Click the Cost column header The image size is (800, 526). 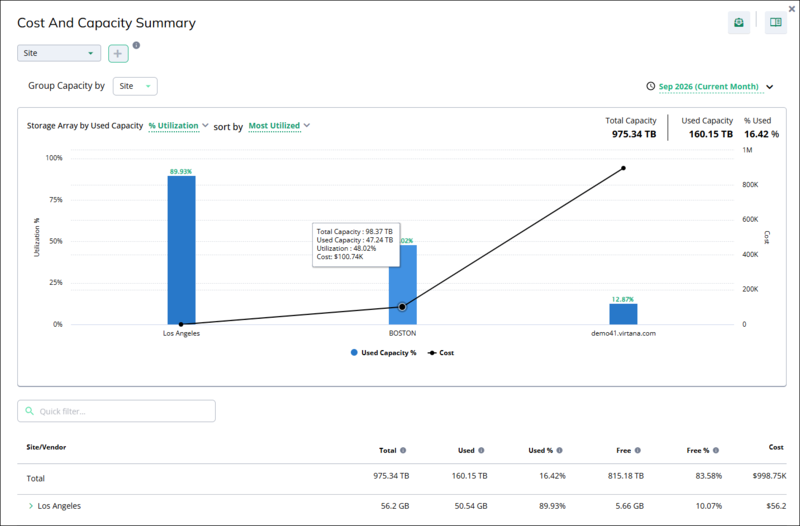776,447
